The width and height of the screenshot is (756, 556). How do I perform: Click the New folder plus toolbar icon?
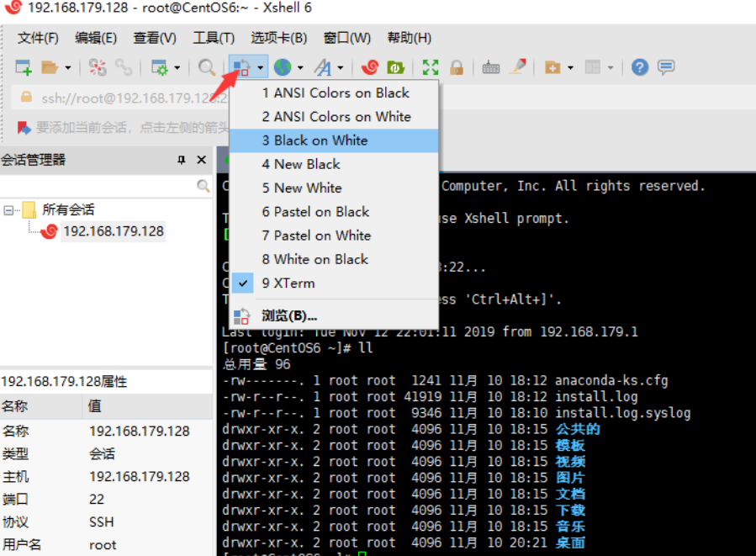(552, 67)
